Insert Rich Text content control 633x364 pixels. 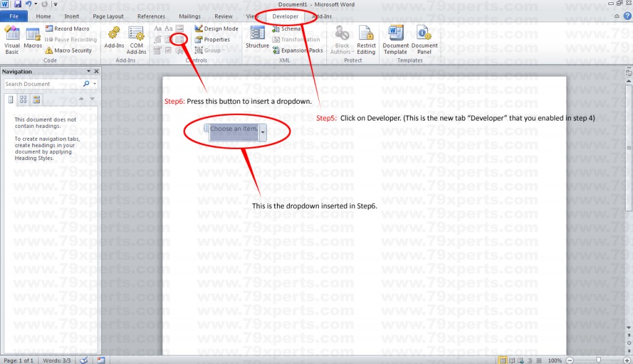(158, 28)
